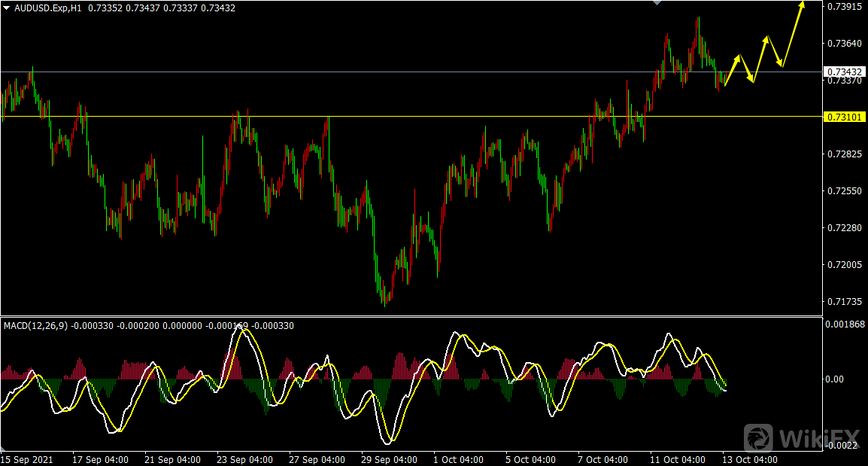
Task: Click the yellow 0.73101 price label
Action: pyautogui.click(x=844, y=117)
